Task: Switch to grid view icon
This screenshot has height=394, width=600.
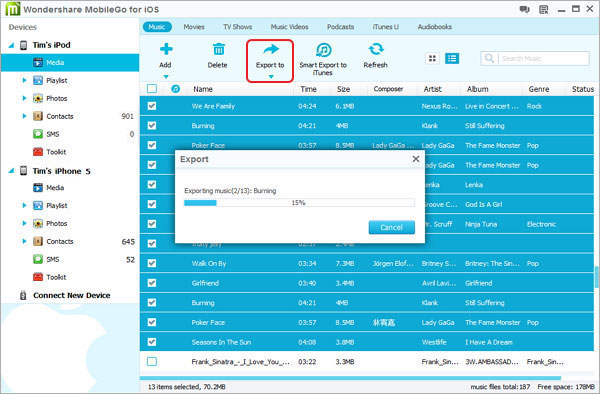Action: pos(432,58)
